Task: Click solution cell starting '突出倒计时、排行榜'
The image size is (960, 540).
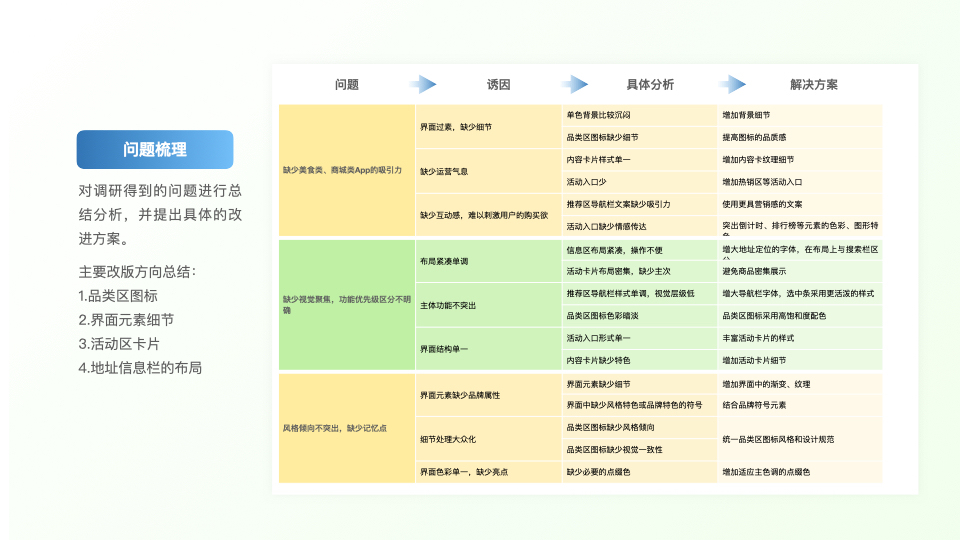Action: pos(800,226)
